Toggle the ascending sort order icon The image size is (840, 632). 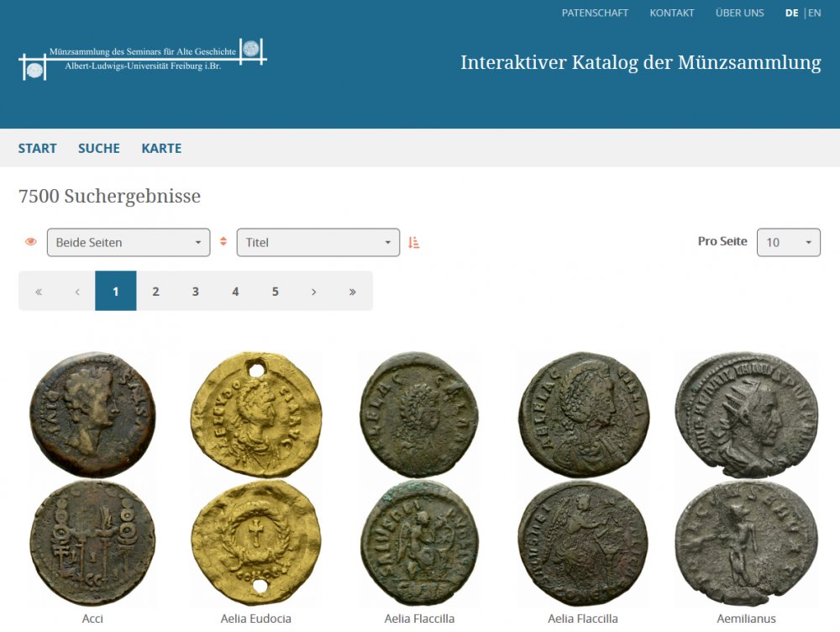coord(413,242)
